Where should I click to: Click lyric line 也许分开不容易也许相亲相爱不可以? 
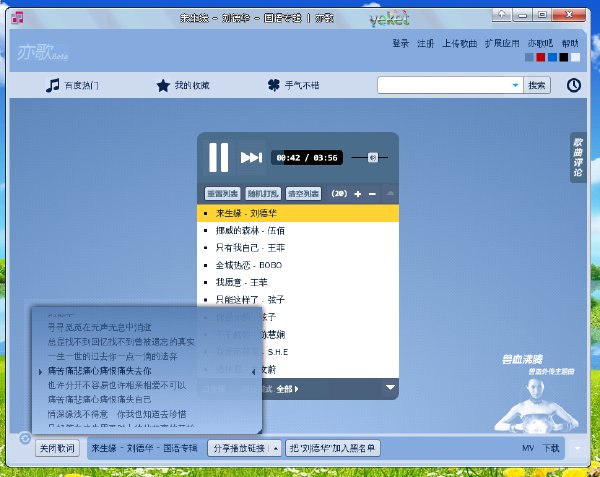tap(117, 385)
